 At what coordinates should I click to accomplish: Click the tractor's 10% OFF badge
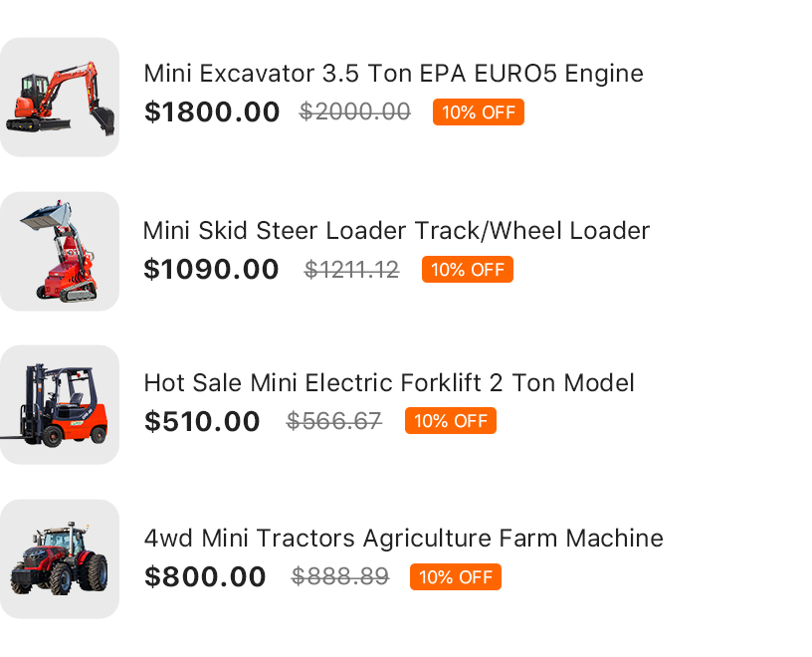tap(456, 576)
